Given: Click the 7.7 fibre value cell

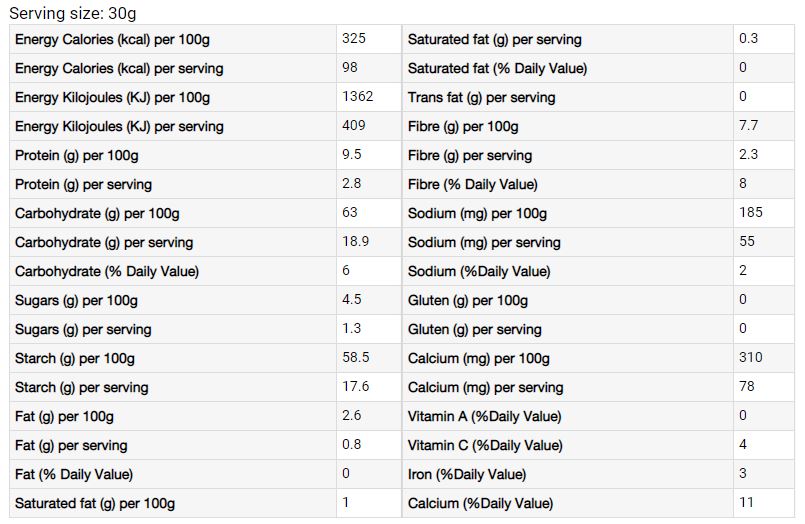Looking at the screenshot, I should tap(748, 126).
